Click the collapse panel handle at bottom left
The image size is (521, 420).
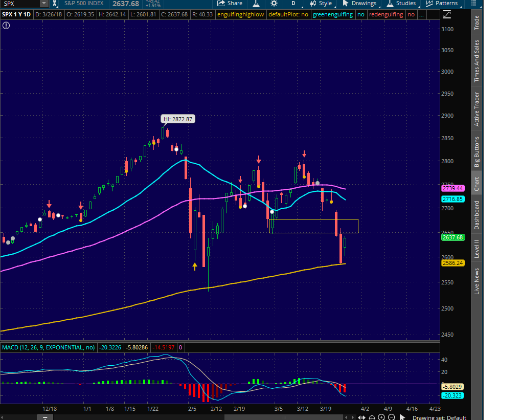coord(45,417)
